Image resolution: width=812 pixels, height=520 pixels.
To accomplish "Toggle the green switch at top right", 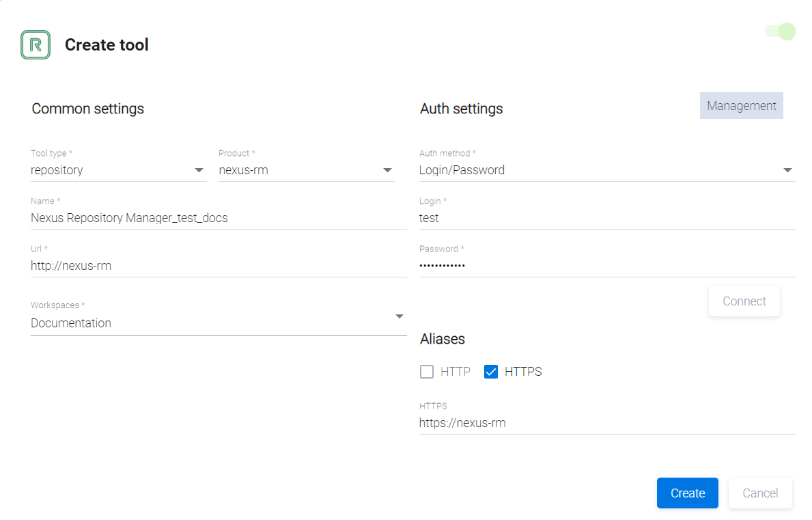I will pyautogui.click(x=781, y=31).
